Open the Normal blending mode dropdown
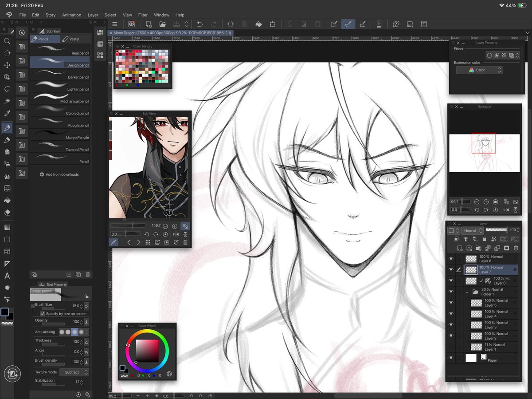Screen dimensions: 532x399 pyautogui.click(x=473, y=230)
